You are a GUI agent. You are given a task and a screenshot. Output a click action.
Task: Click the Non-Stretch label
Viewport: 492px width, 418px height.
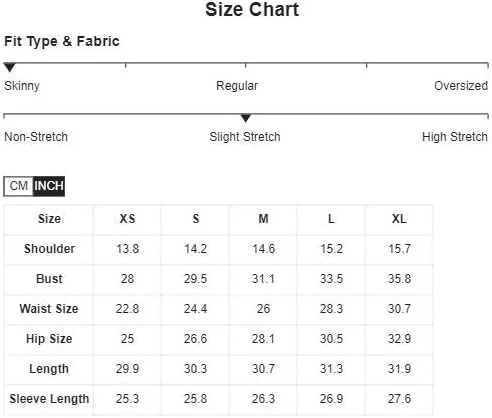[36, 137]
